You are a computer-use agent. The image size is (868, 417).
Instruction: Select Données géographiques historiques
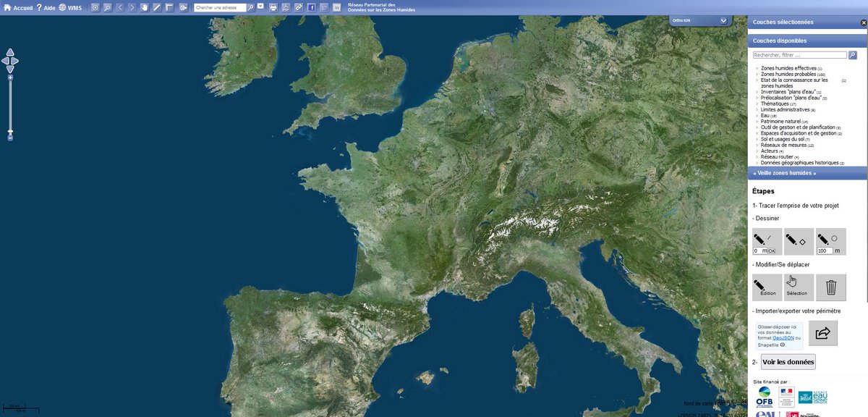tap(799, 163)
